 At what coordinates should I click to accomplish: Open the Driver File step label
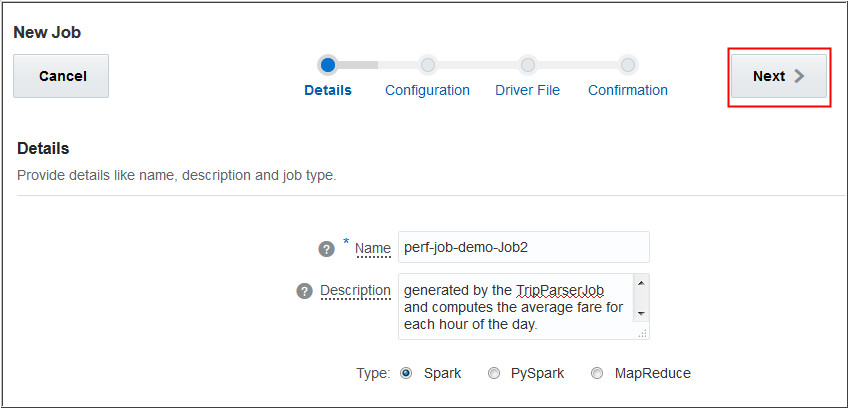527,90
